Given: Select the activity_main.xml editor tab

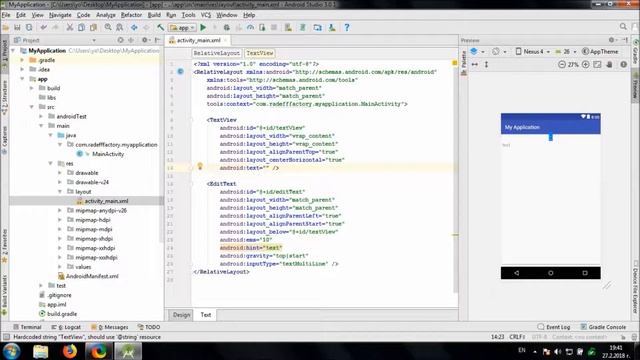Looking at the screenshot, I should 198,40.
